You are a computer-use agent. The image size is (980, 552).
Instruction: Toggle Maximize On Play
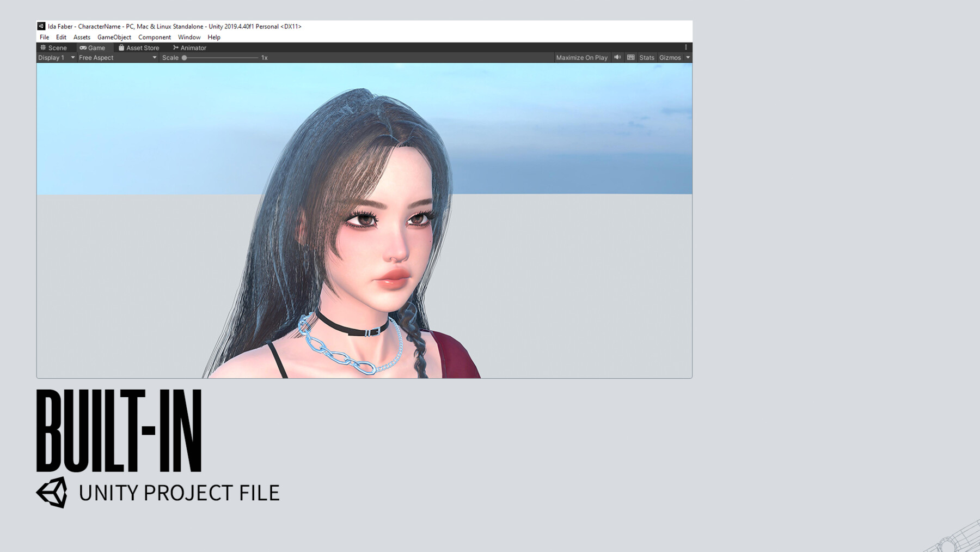click(x=581, y=58)
